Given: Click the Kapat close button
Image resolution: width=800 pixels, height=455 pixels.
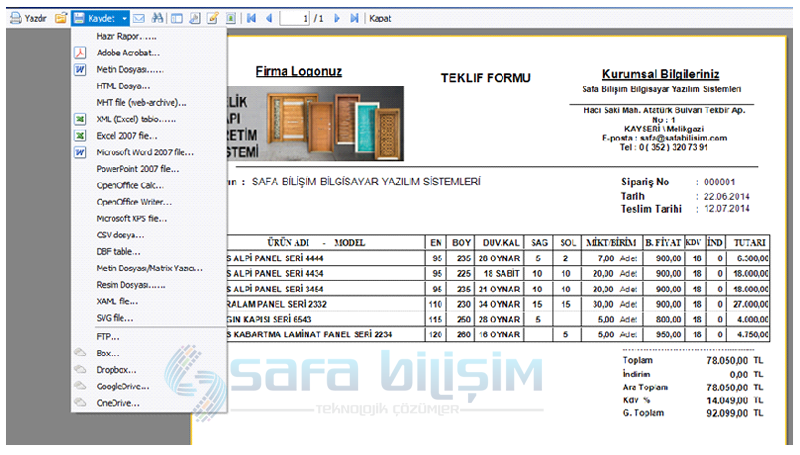Looking at the screenshot, I should click(x=380, y=18).
